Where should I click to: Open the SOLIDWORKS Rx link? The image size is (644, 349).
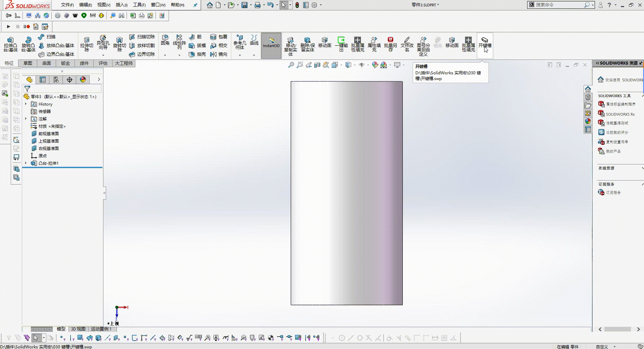pos(616,114)
